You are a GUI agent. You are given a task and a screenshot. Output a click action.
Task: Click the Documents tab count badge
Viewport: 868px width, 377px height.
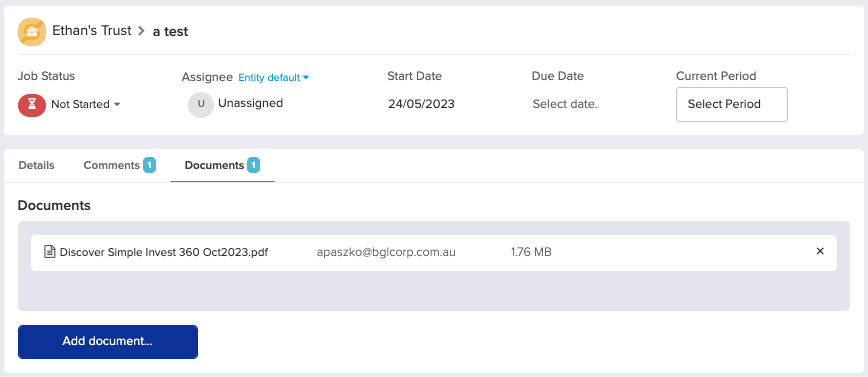click(x=254, y=165)
